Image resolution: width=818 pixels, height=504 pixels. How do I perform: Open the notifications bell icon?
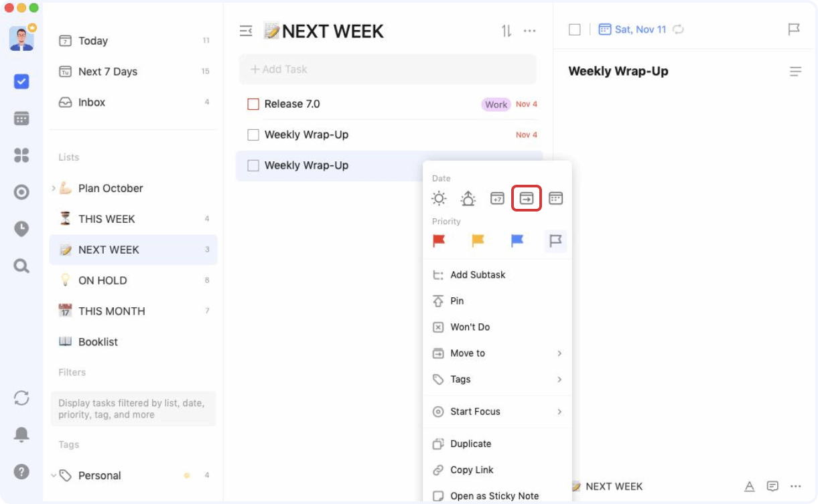21,434
